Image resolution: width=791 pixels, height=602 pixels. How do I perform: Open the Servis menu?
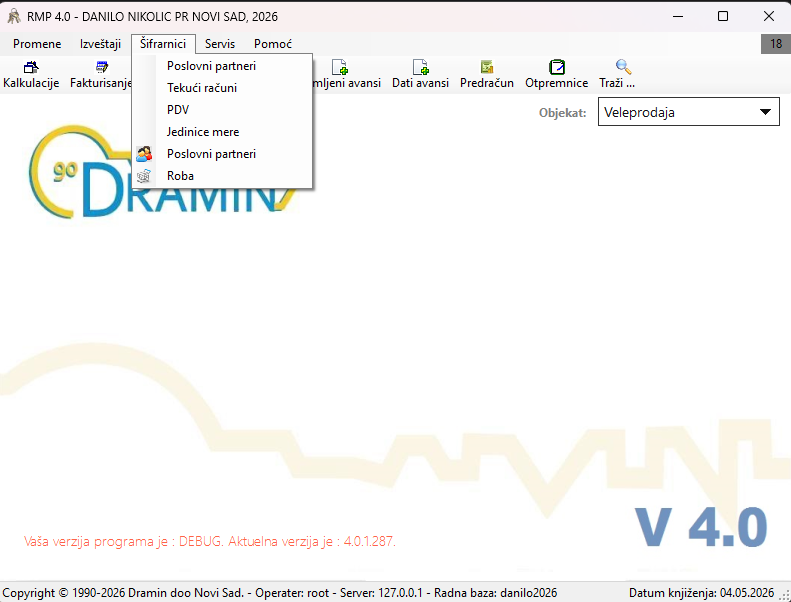pyautogui.click(x=220, y=44)
